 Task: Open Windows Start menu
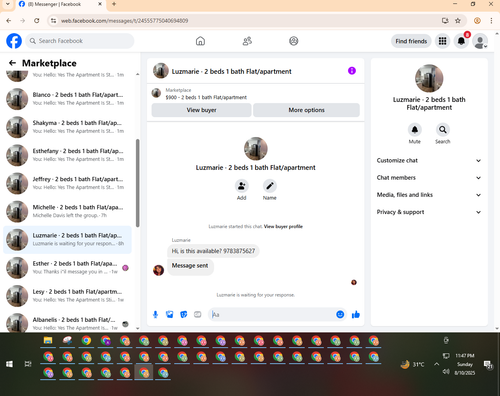click(9, 364)
